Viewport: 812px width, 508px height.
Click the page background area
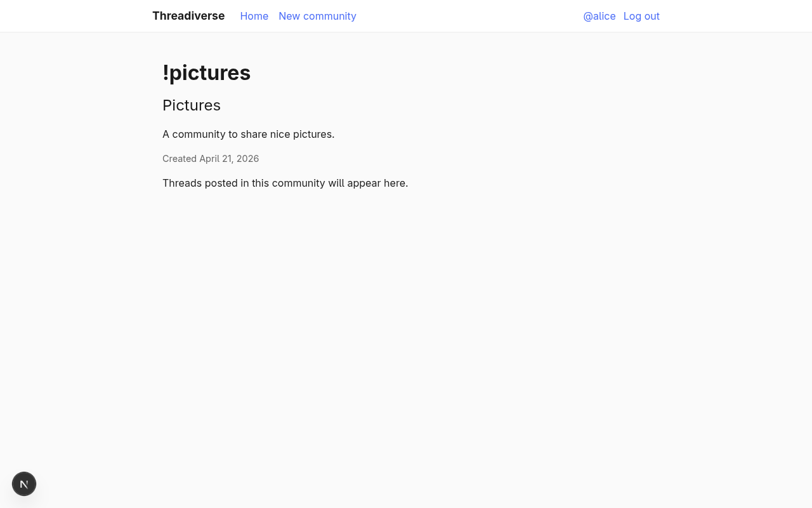571,317
